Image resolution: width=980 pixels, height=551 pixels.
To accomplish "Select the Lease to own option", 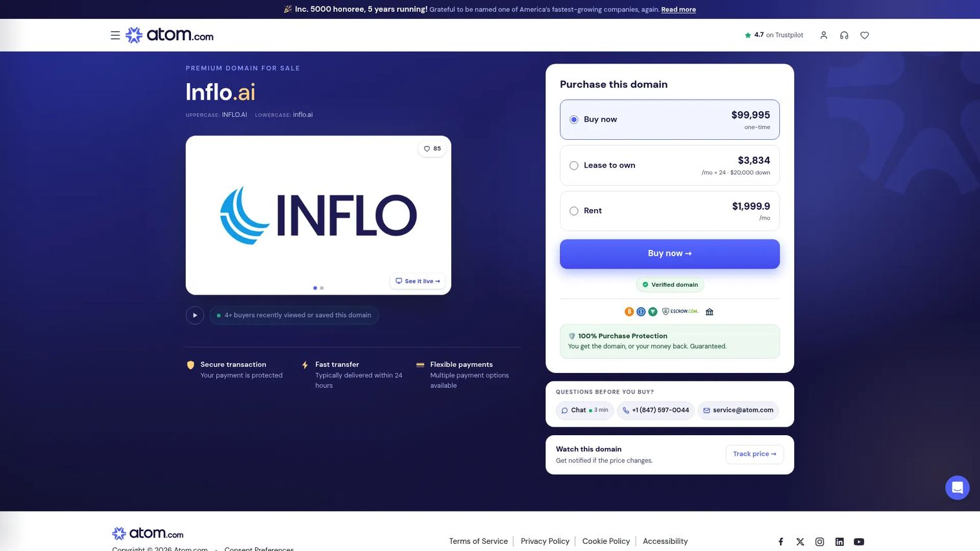I will [x=670, y=166].
